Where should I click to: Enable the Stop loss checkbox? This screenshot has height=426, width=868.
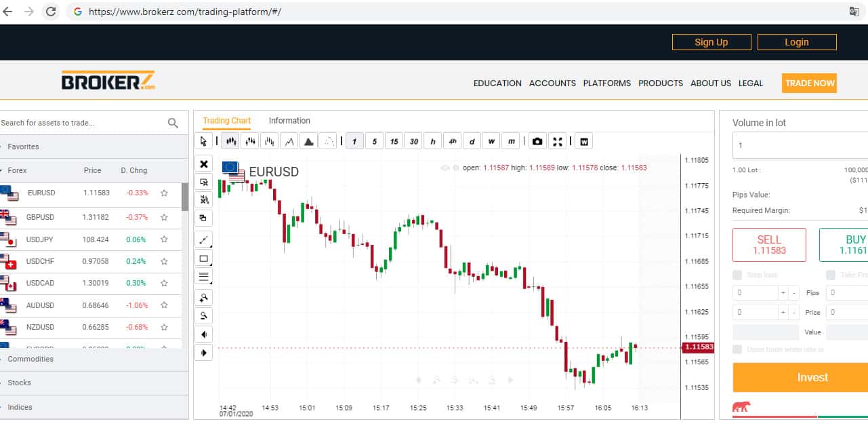(x=737, y=275)
